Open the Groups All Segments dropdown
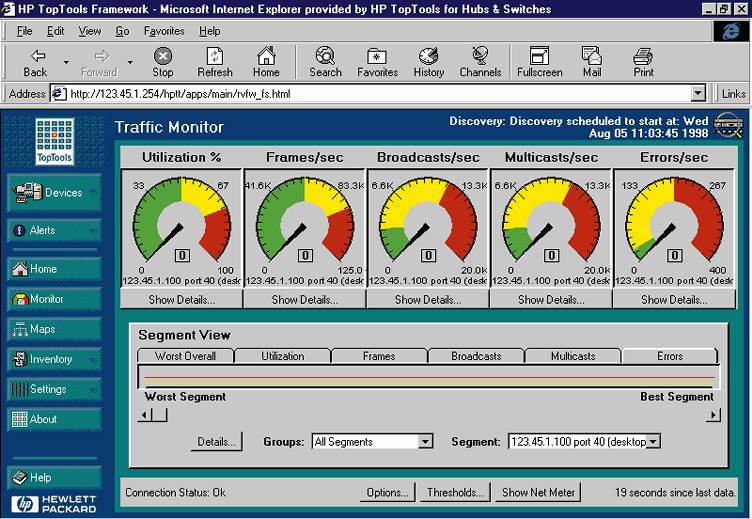This screenshot has width=752, height=519. click(x=425, y=441)
